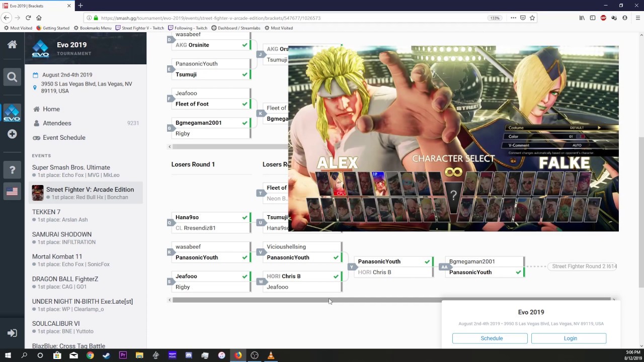
Task: Click the August 2nd-4th 2019 date text
Action: click(67, 75)
